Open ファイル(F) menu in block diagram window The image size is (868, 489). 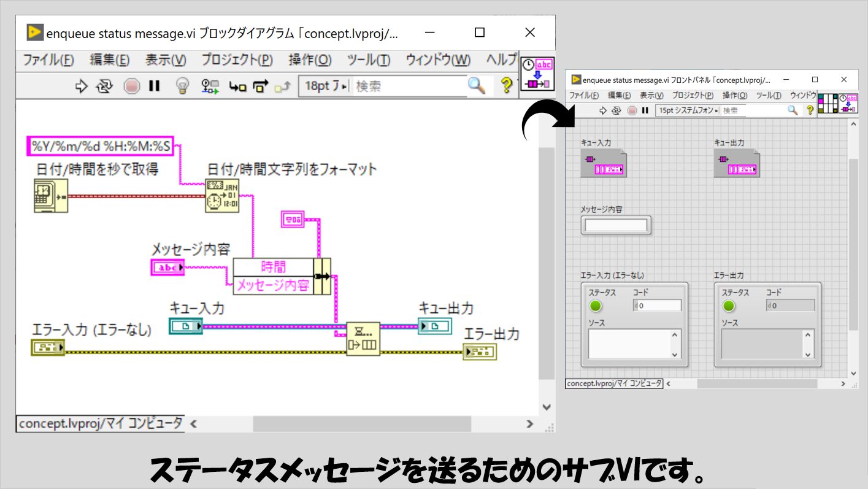48,60
